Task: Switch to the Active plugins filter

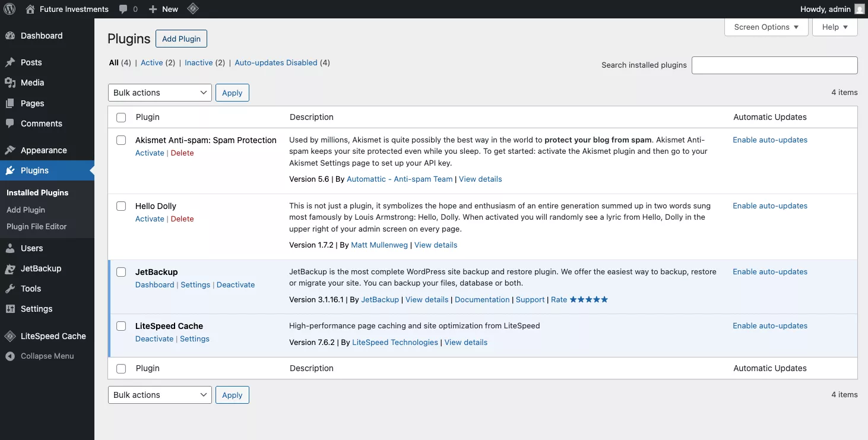Action: pos(152,62)
